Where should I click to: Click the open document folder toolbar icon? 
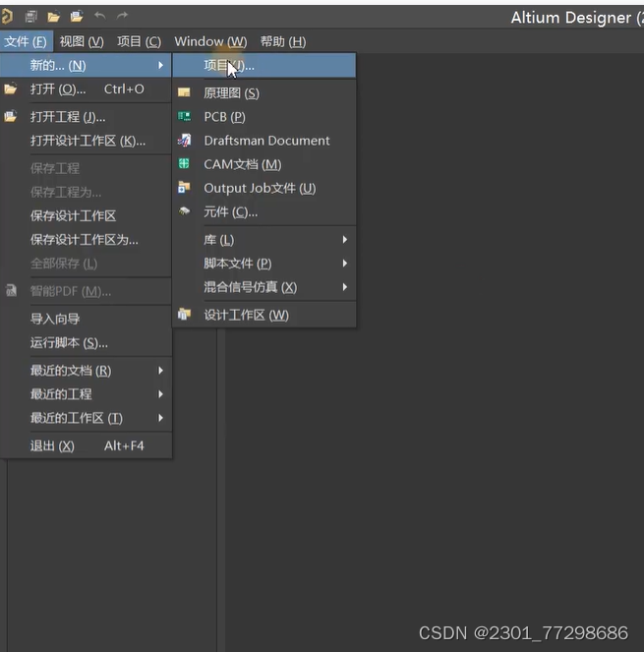(53, 17)
